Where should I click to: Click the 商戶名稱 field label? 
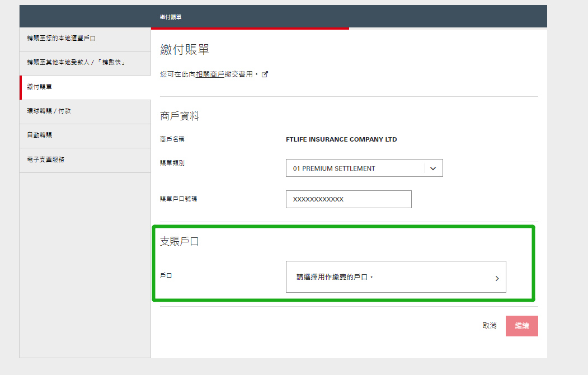click(172, 139)
